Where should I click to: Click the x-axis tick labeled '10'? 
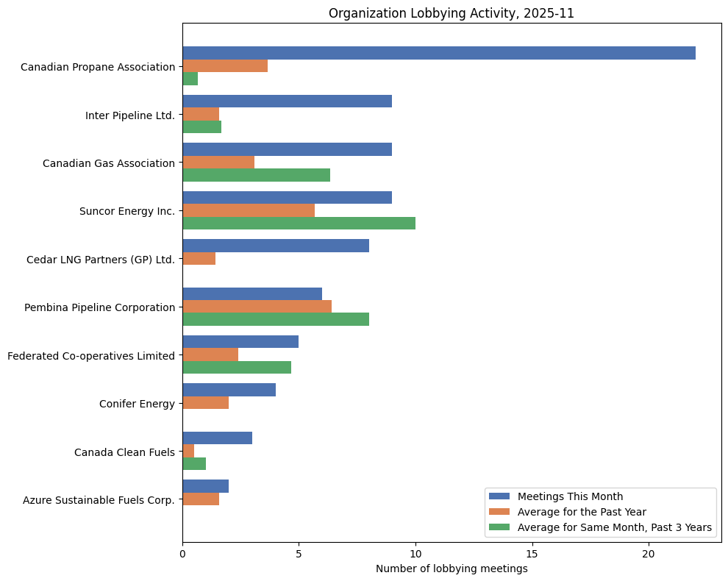(x=415, y=553)
